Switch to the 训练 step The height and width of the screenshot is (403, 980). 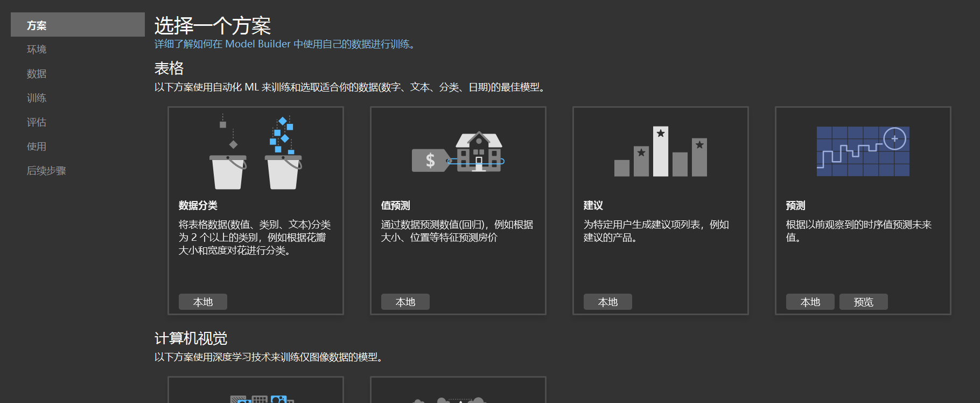[x=37, y=98]
